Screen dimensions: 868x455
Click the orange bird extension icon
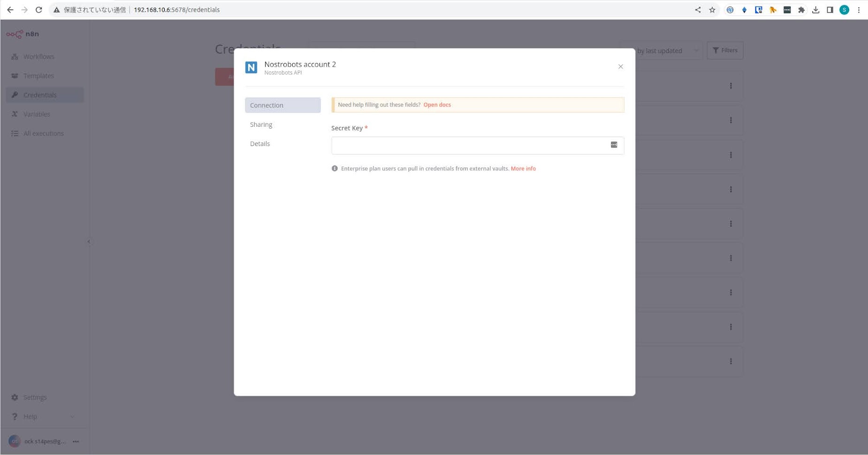(x=773, y=9)
